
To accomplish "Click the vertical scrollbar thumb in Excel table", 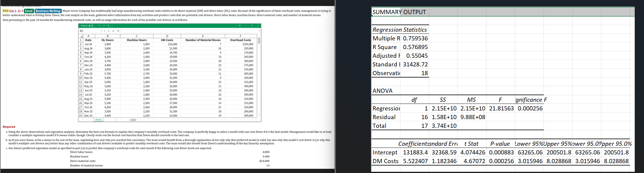I will pyautogui.click(x=259, y=40).
